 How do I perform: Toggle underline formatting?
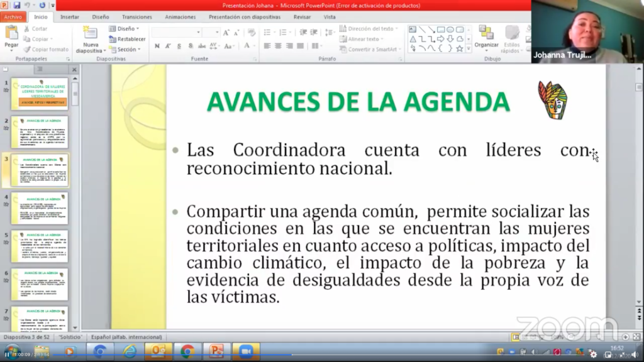(x=179, y=46)
